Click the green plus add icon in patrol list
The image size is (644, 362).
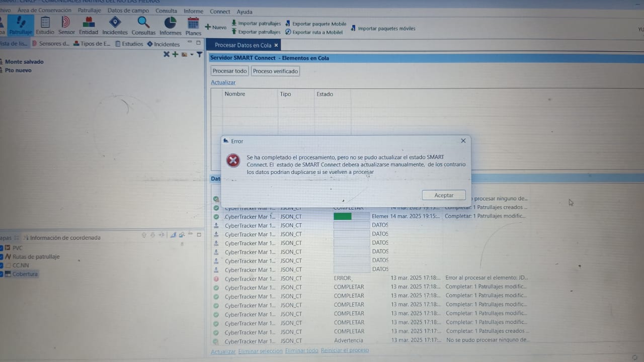[175, 54]
